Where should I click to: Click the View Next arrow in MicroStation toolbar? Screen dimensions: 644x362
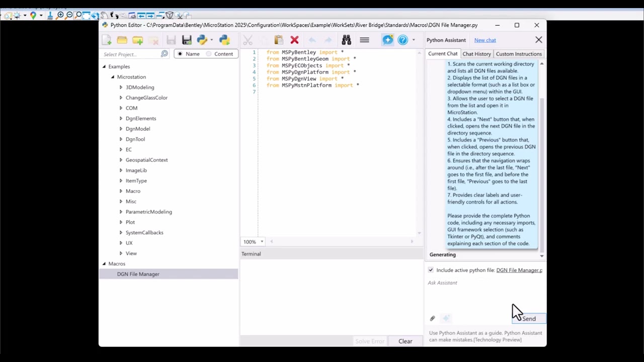150,16
